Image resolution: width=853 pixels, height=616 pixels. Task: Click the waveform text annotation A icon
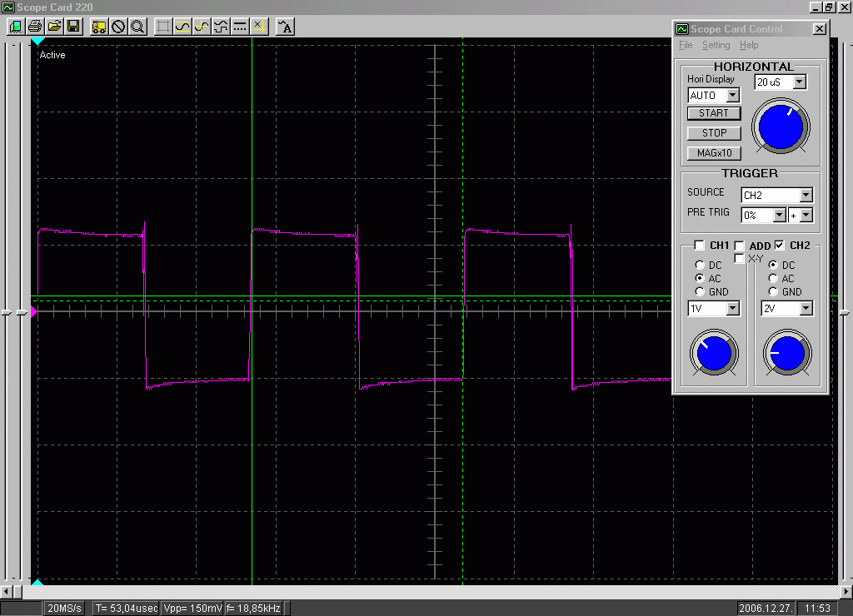(285, 26)
